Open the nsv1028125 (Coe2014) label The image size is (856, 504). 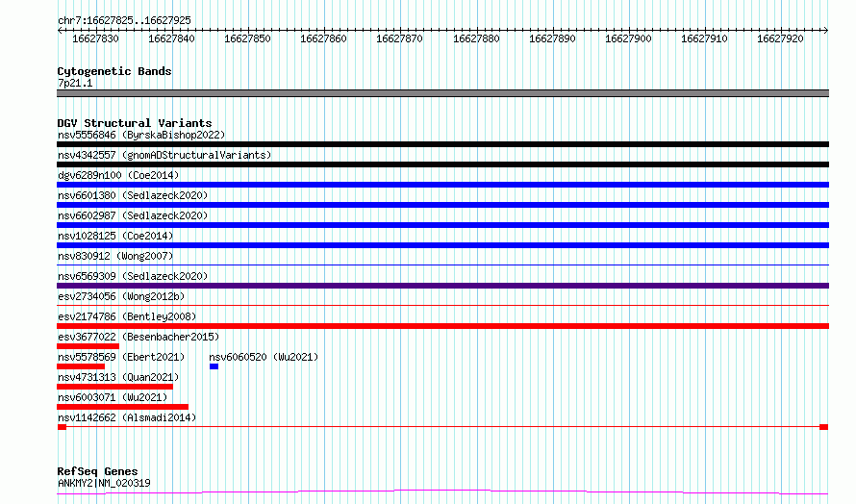coord(115,236)
